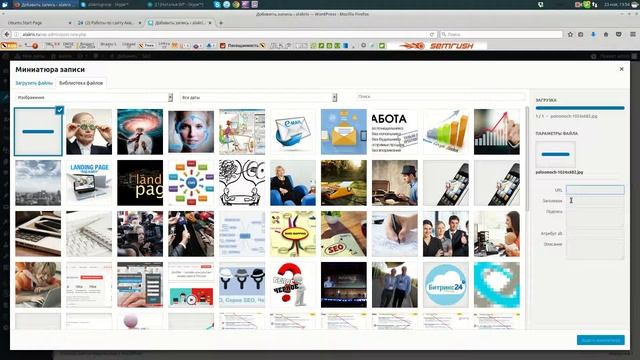
Task: Select the woman's face with blue markings thumbnail
Action: click(191, 132)
